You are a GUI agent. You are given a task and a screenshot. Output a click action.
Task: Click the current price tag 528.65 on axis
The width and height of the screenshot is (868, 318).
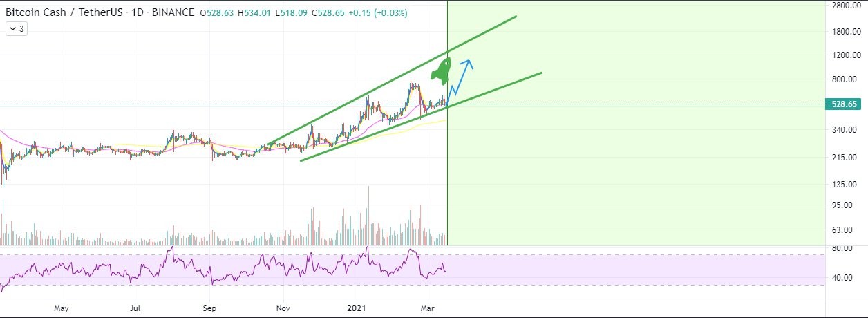point(843,104)
